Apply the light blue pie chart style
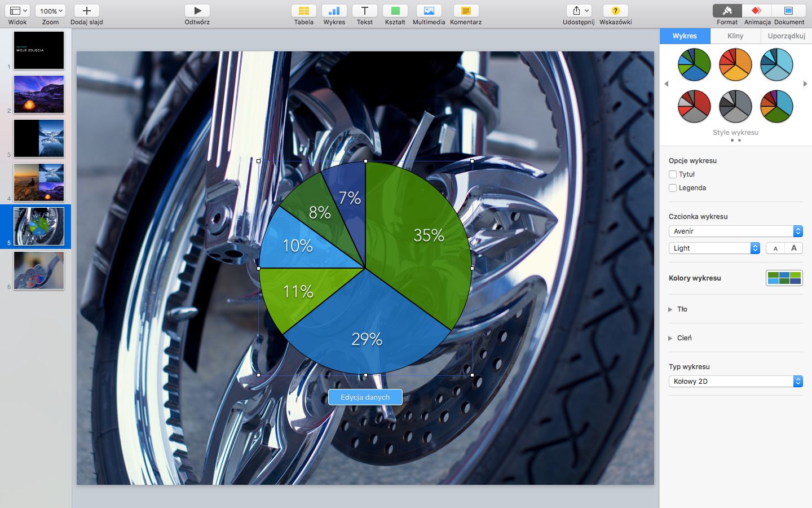Image resolution: width=812 pixels, height=508 pixels. (776, 64)
